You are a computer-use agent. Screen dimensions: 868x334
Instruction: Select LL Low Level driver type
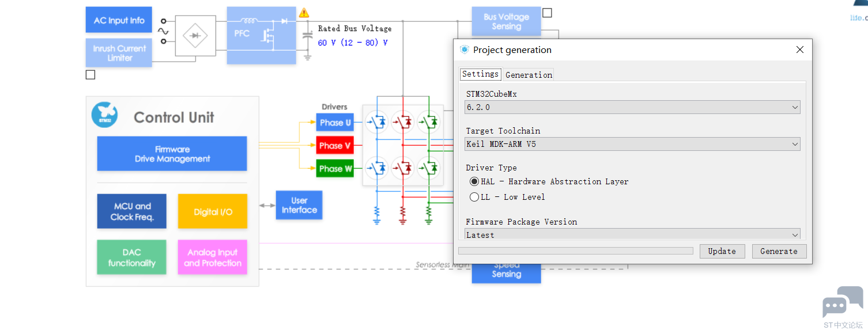coord(474,197)
